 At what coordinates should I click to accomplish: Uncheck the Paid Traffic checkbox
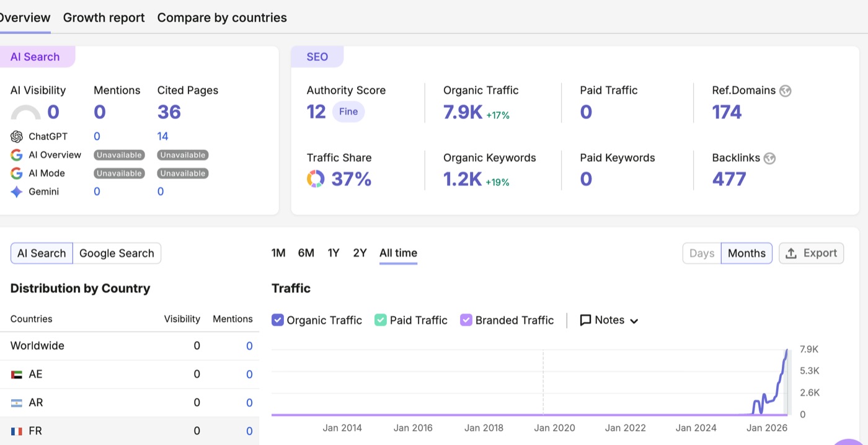[381, 320]
